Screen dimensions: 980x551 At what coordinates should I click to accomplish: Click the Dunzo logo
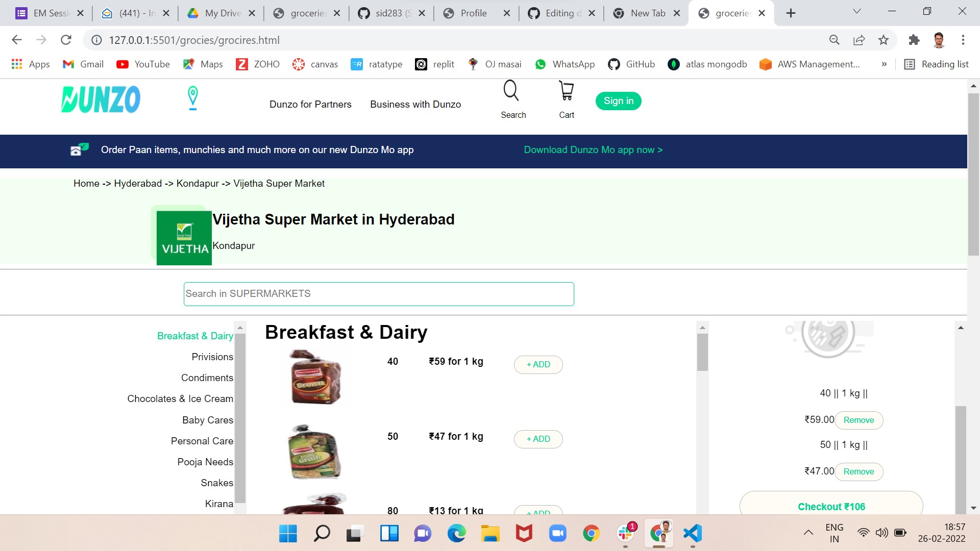pyautogui.click(x=101, y=99)
